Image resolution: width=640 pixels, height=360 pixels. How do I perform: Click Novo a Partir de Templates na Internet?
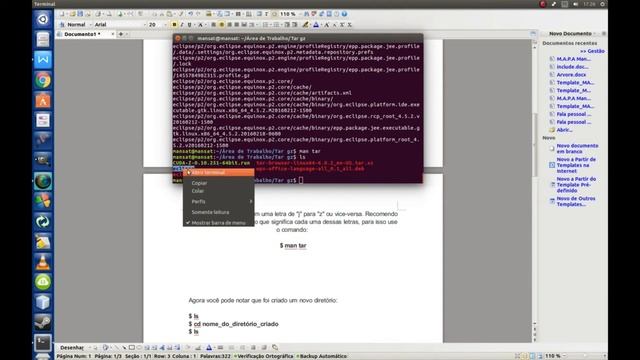(576, 165)
